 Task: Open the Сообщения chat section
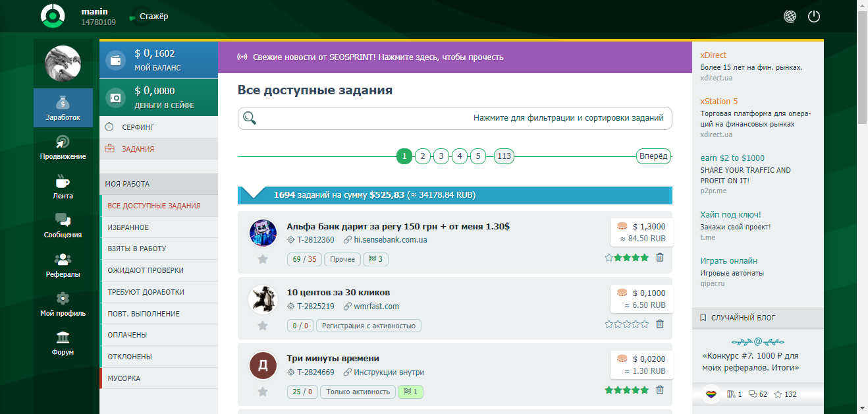pos(63,225)
